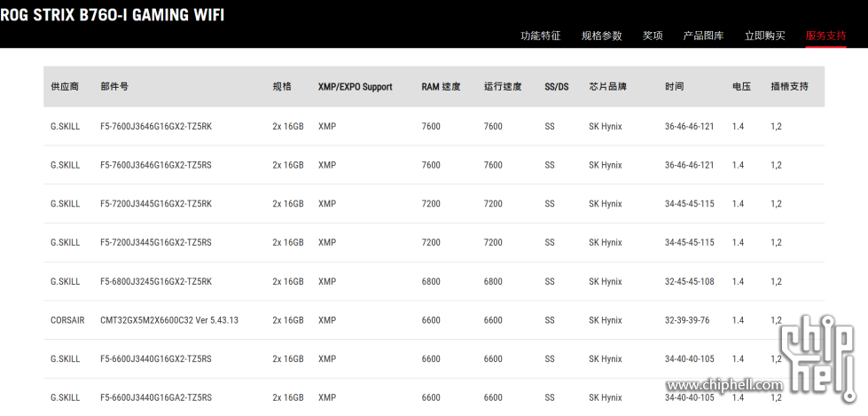Click XMP in the F5-6800J3245G16GX2-TZ5RK row

coord(327,281)
